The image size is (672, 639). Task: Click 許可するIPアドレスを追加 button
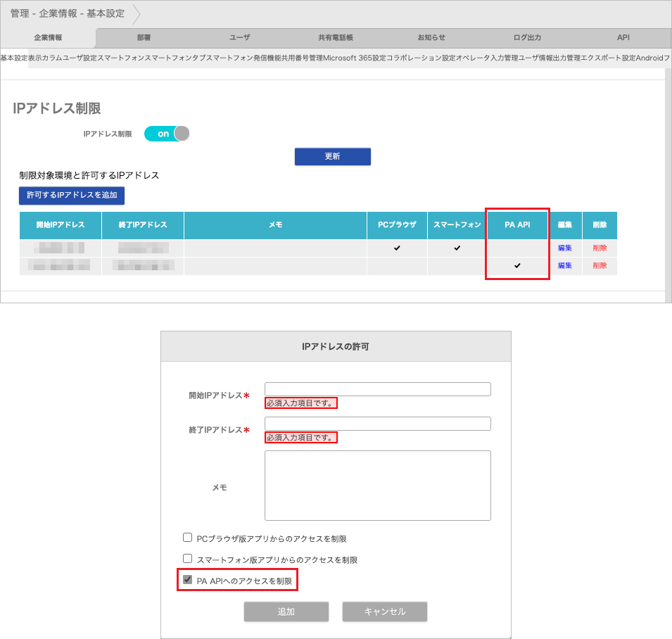pos(72,195)
